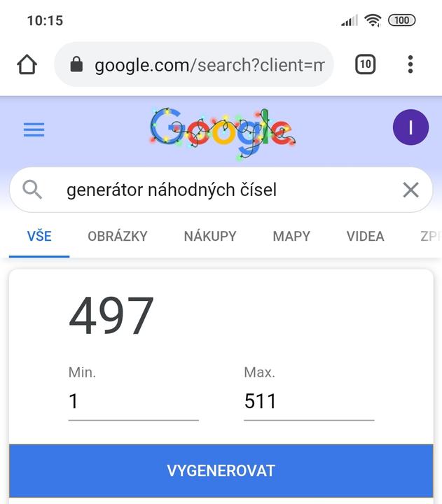This screenshot has height=504, width=442.
Task: Switch to the Obrázky tab
Action: click(x=118, y=236)
